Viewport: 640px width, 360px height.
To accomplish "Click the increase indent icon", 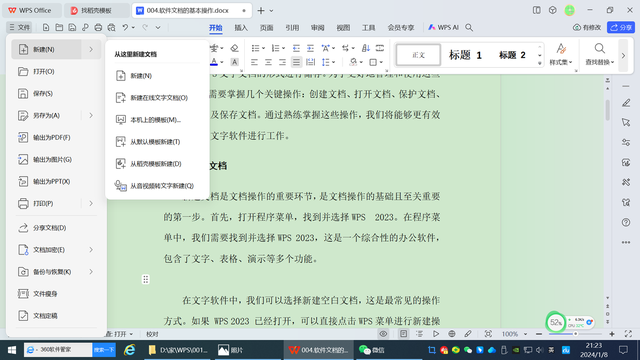I will (x=310, y=48).
